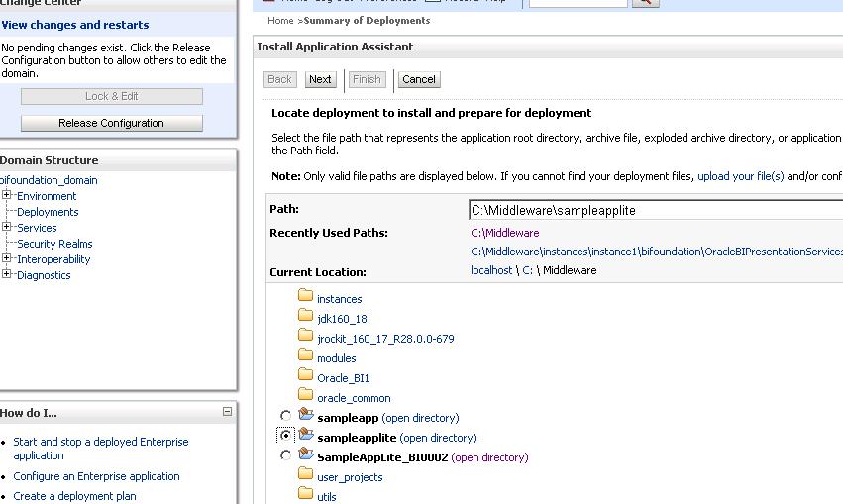Click the SampleAppLite_BI0002 application icon
This screenshot has width=843, height=504.
[306, 454]
